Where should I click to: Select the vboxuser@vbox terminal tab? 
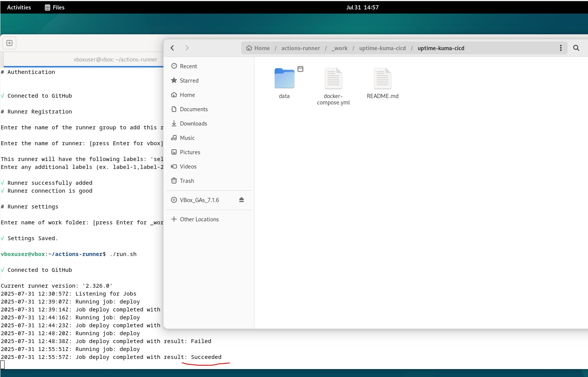[x=115, y=60]
